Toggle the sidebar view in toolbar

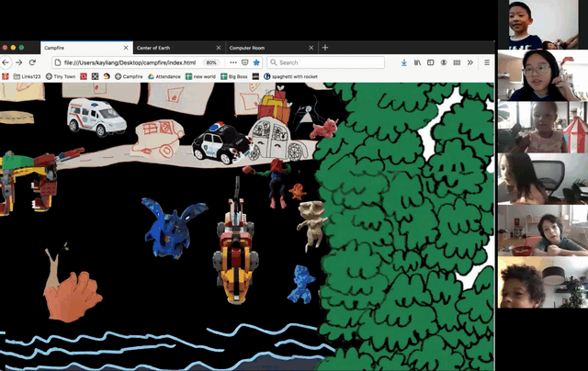[x=431, y=62]
